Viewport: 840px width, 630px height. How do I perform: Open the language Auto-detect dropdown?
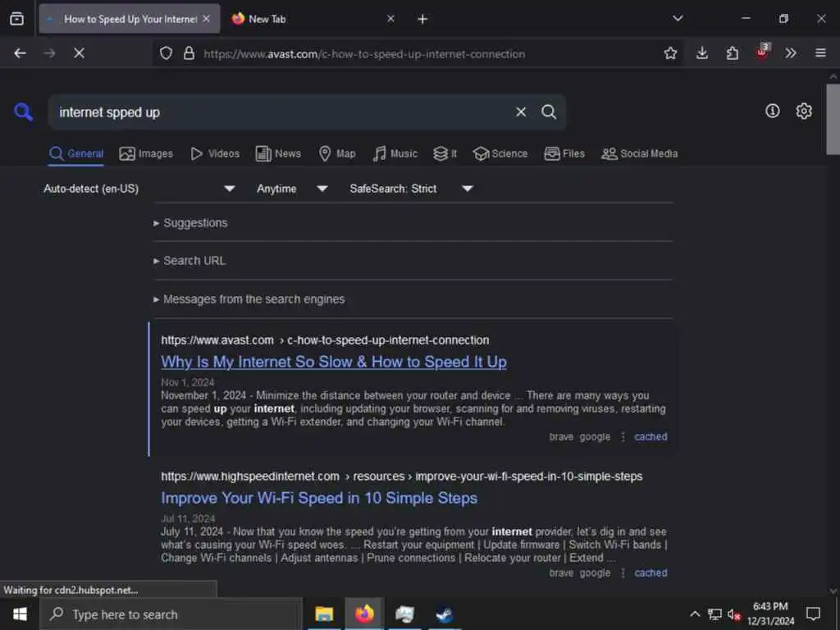(x=139, y=189)
